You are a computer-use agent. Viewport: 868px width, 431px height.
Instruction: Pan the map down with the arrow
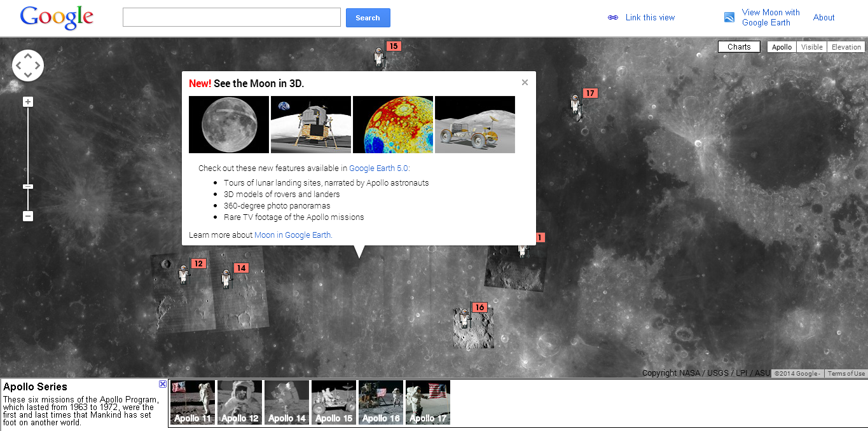coord(28,74)
